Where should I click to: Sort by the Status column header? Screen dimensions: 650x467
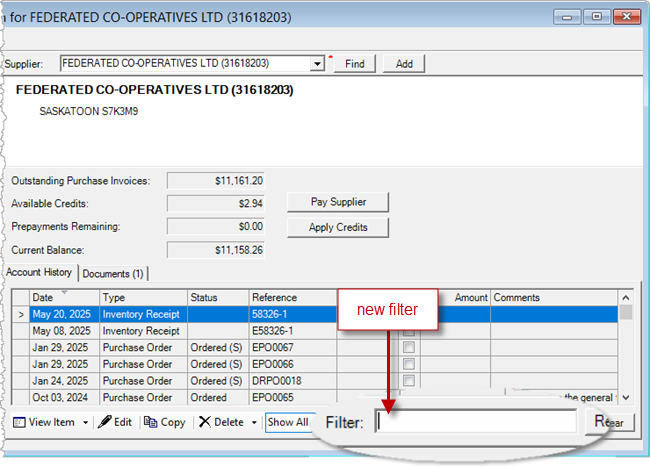[218, 298]
